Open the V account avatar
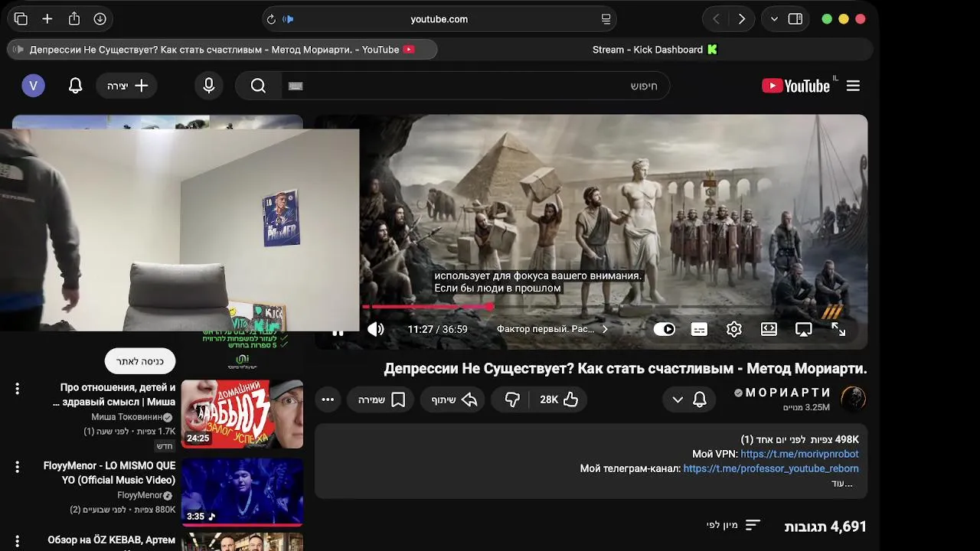The height and width of the screenshot is (551, 980). [33, 86]
